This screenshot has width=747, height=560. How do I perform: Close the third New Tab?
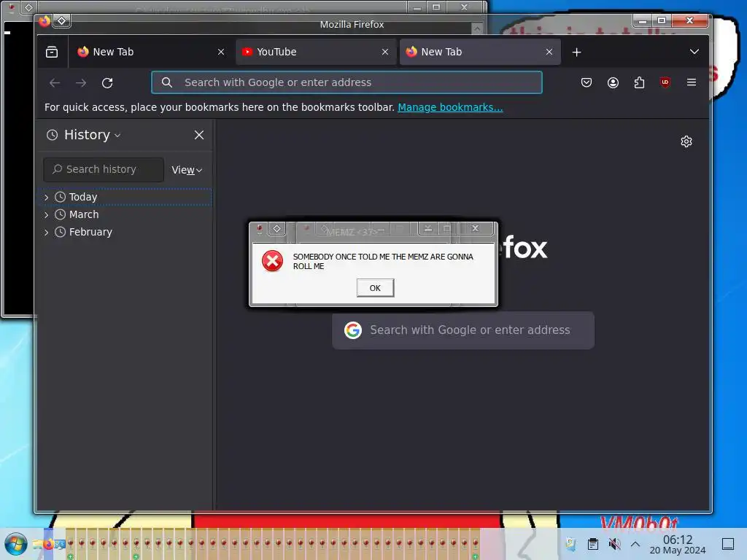coord(549,52)
